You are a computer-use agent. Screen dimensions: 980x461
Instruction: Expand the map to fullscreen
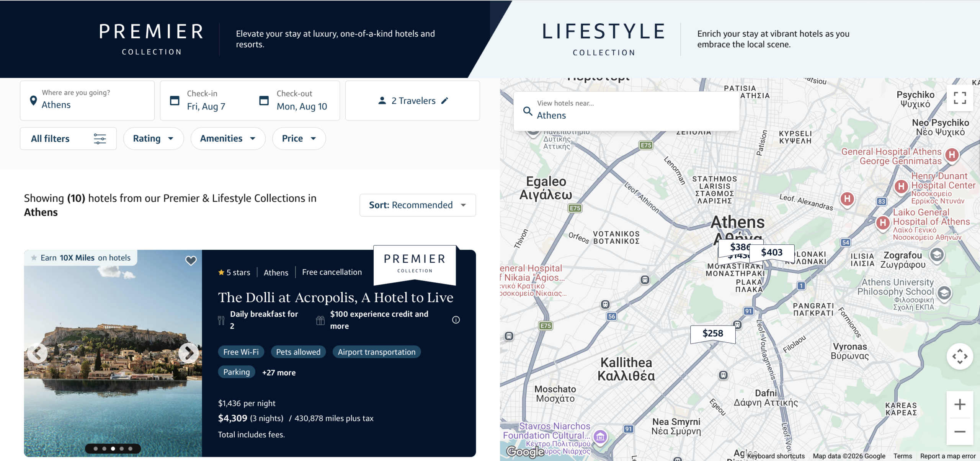coord(960,98)
